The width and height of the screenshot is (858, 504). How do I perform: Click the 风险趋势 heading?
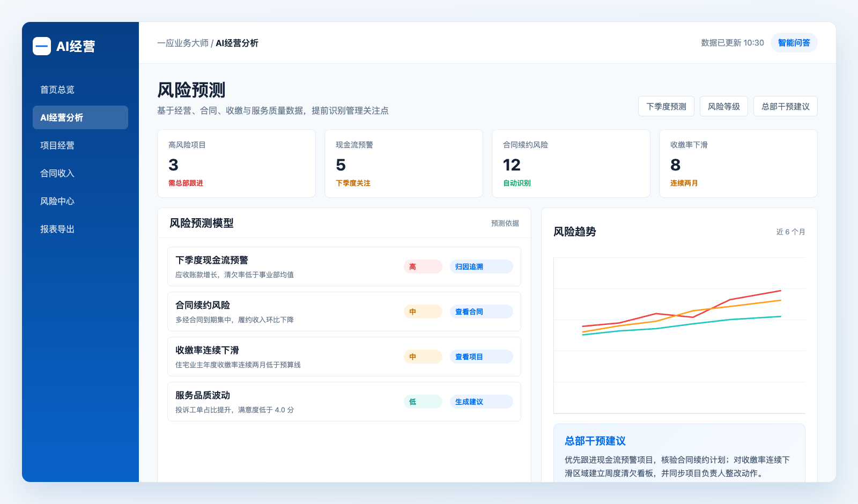click(575, 232)
